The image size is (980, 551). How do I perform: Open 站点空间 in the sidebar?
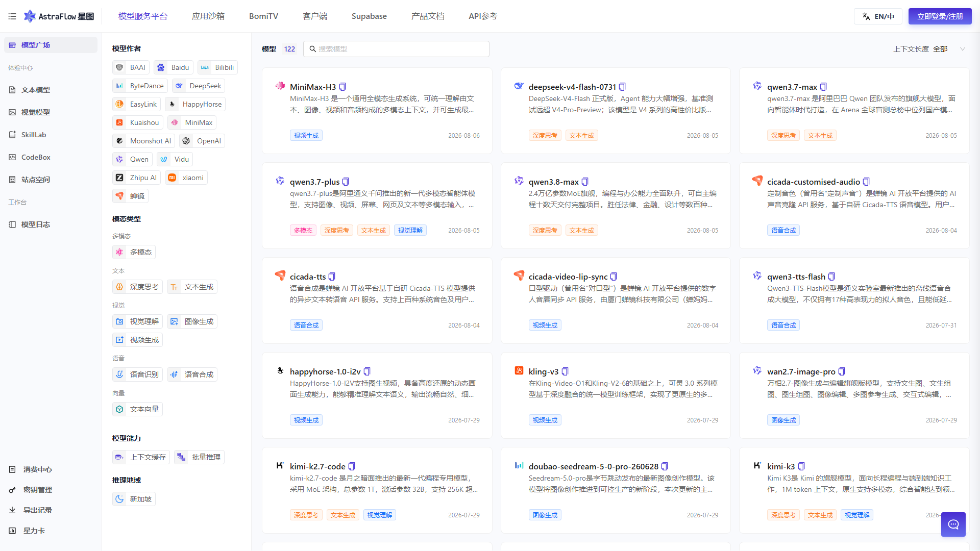(x=51, y=180)
